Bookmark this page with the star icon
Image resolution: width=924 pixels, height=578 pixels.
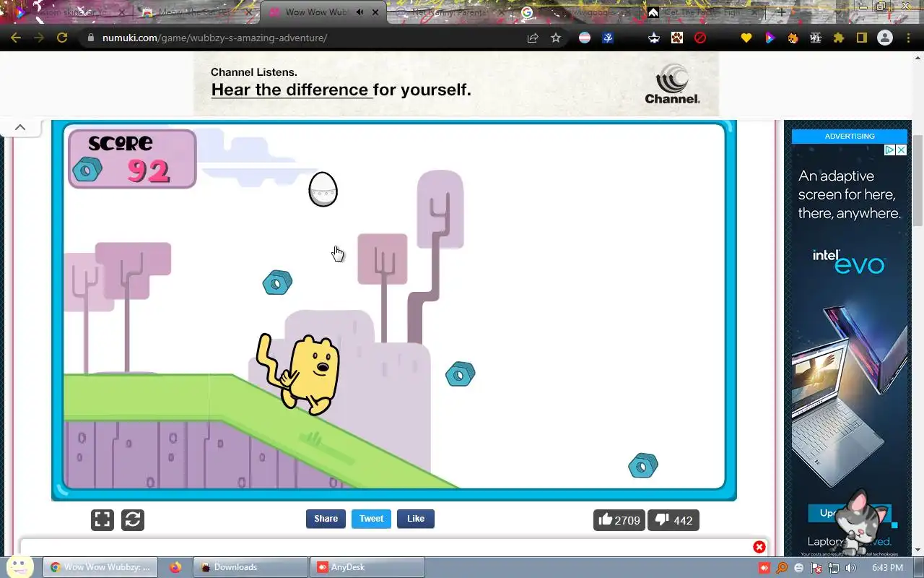(556, 38)
